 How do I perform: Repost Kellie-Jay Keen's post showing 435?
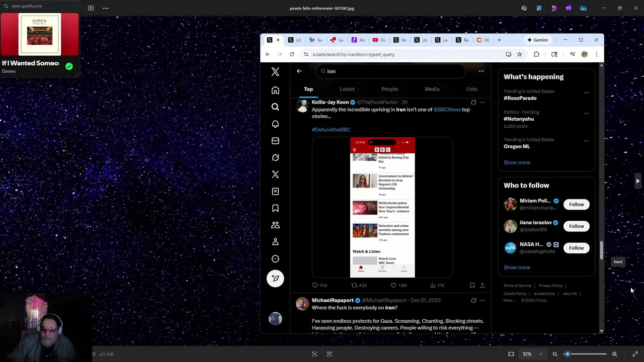pyautogui.click(x=359, y=285)
